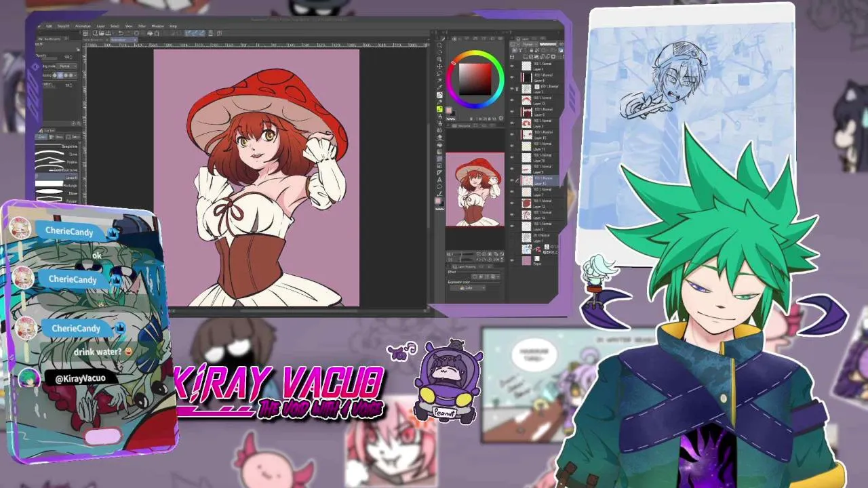Open the Edit menu

point(49,26)
